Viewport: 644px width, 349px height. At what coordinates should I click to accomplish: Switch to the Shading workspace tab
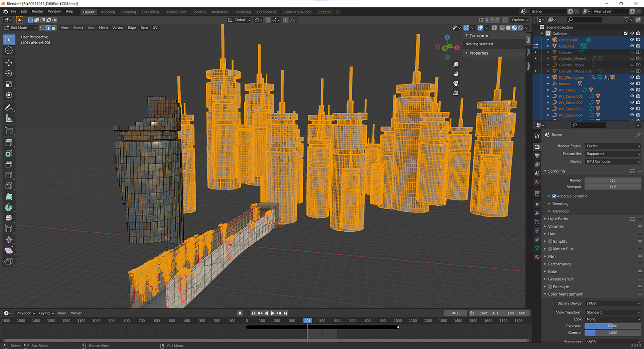point(199,12)
